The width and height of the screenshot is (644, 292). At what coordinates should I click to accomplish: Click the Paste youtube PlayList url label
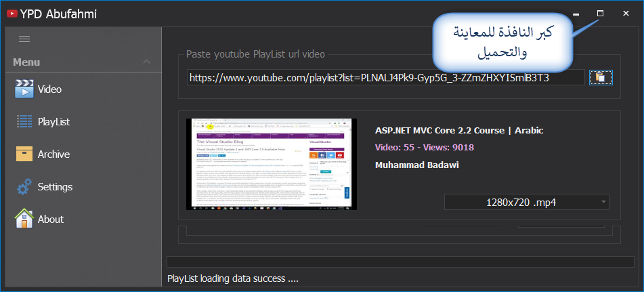255,54
